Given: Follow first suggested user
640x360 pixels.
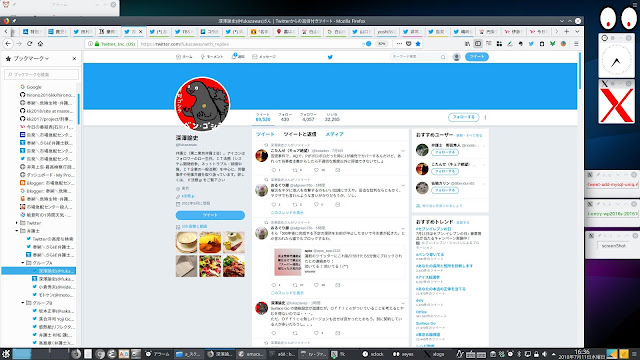Looking at the screenshot, I should click(444, 152).
